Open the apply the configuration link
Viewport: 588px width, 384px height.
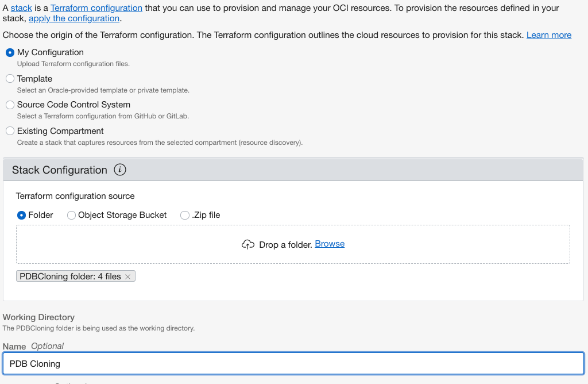pyautogui.click(x=74, y=18)
